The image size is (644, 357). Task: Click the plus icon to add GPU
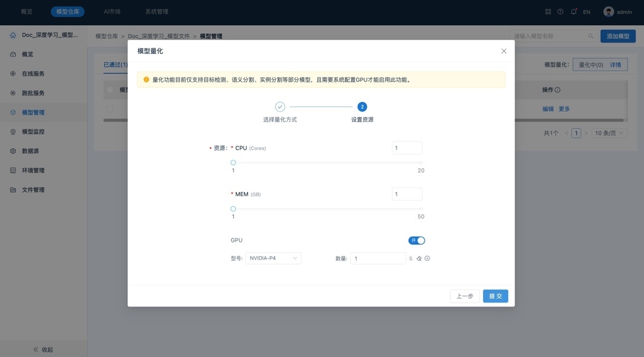click(427, 258)
